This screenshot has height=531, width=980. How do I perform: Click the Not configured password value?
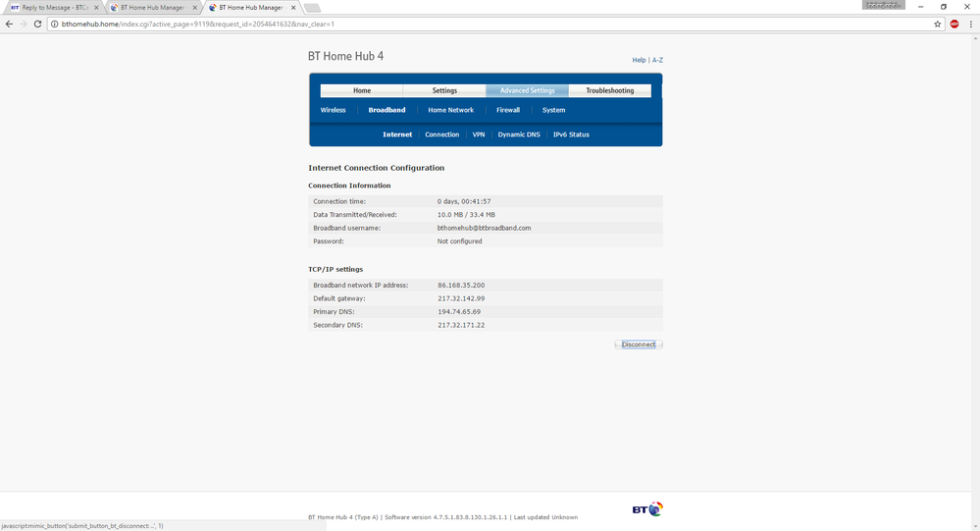(459, 241)
